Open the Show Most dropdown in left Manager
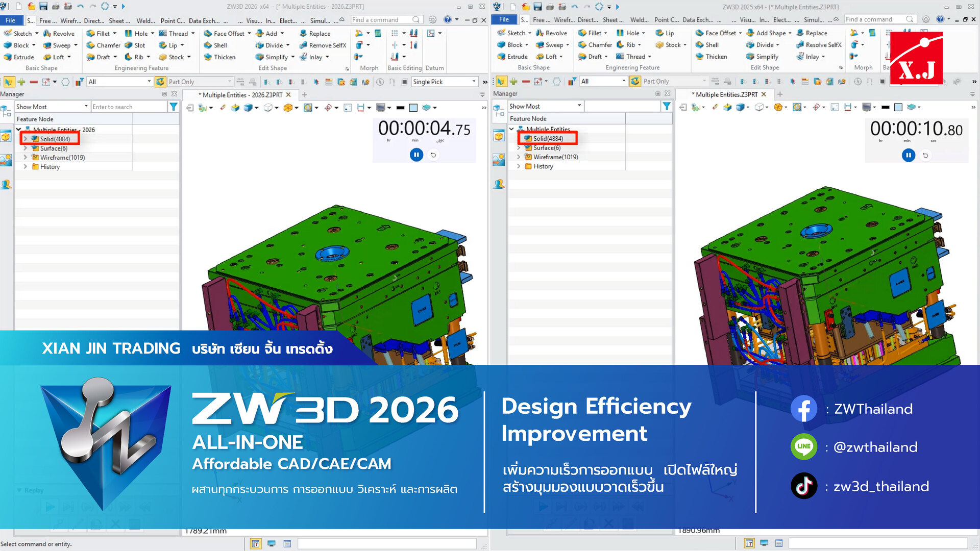Screen dimensions: 980x551 pos(86,107)
